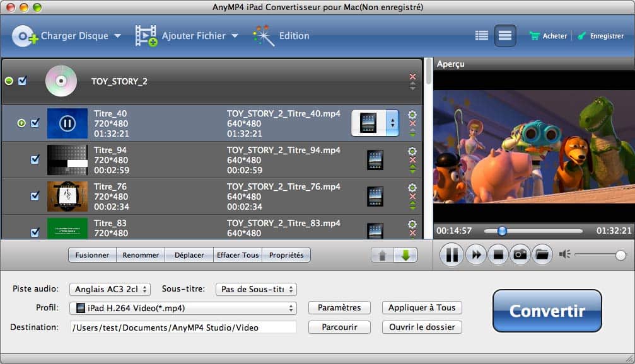Uncheck the Titre_40 checkbox
The image size is (635, 364).
[x=35, y=123]
